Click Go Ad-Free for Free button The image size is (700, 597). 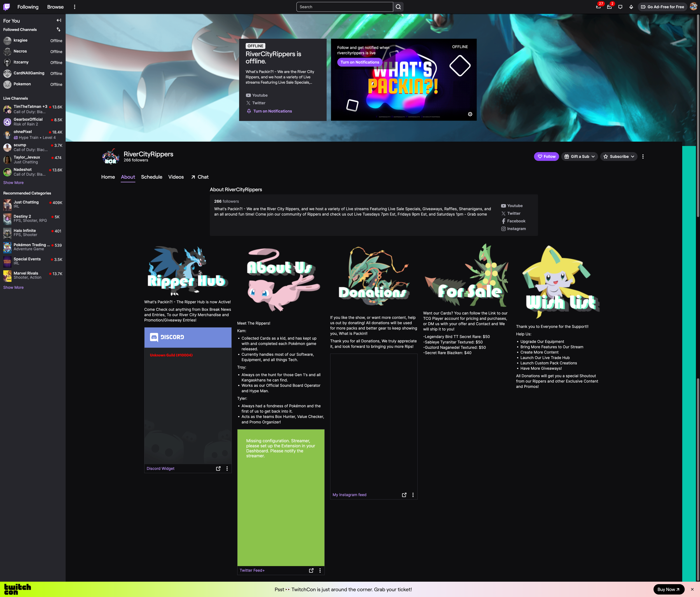pyautogui.click(x=662, y=7)
